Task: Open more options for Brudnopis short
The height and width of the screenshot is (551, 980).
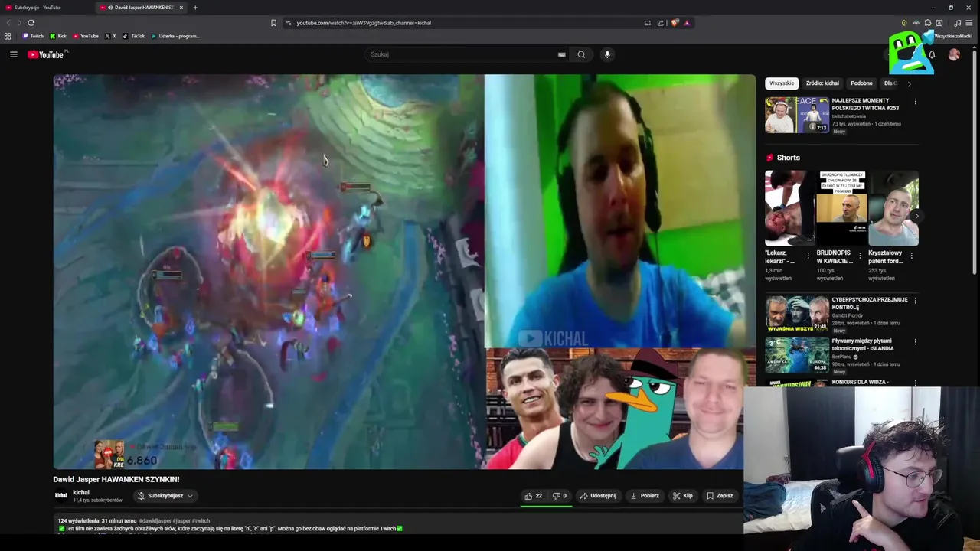Action: [860, 256]
